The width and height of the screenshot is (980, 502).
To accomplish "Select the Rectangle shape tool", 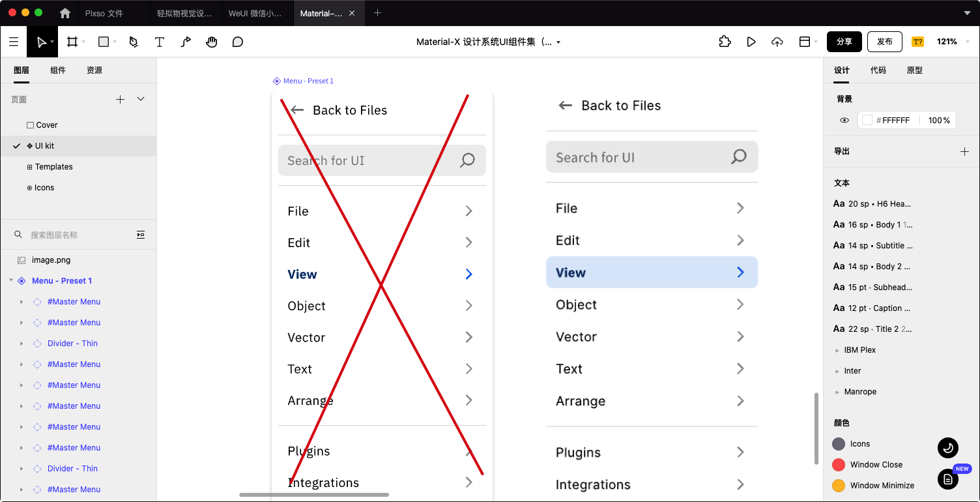I will click(x=103, y=42).
